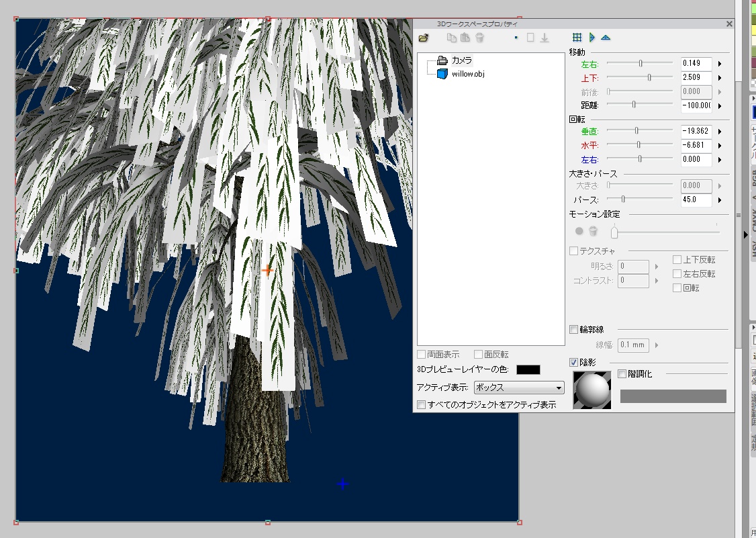The width and height of the screenshot is (756, 538).
Task: Click the grid view icon in the toolbar
Action: (577, 38)
